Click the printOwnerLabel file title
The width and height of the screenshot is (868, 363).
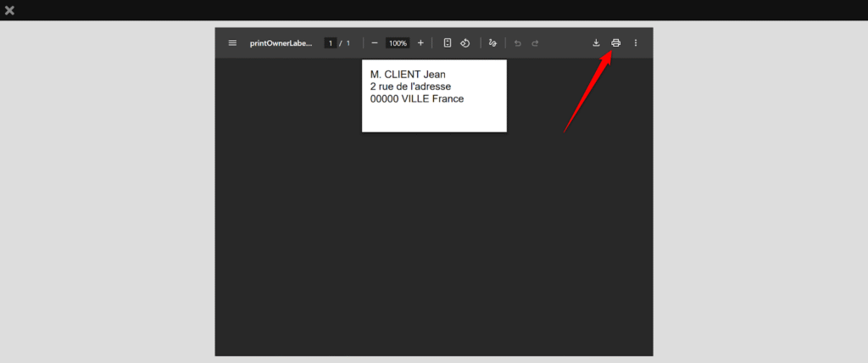[x=281, y=43]
